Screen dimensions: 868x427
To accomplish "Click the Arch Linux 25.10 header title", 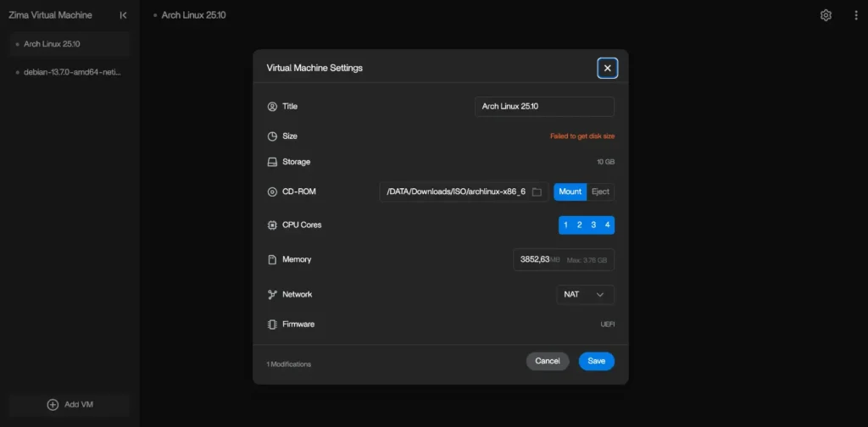I will 194,15.
